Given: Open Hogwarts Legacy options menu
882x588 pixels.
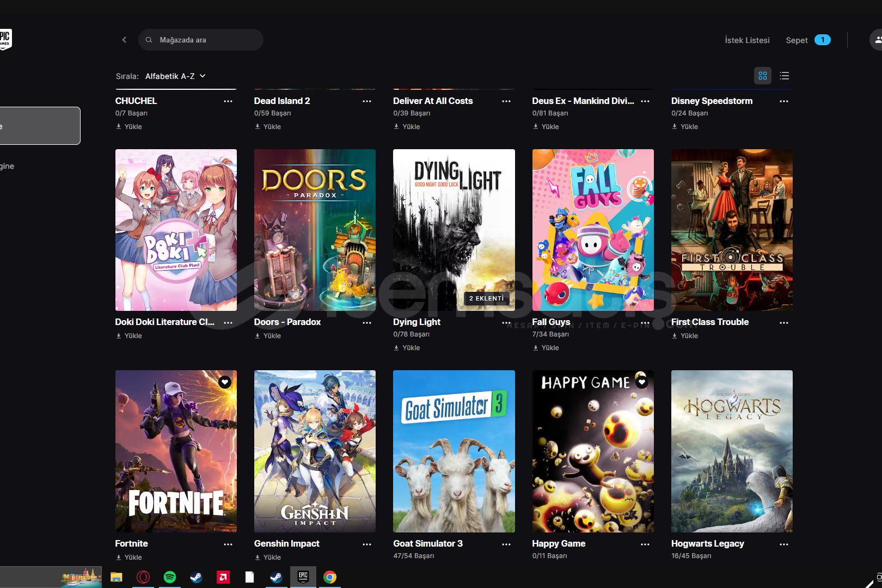Looking at the screenshot, I should pos(784,544).
